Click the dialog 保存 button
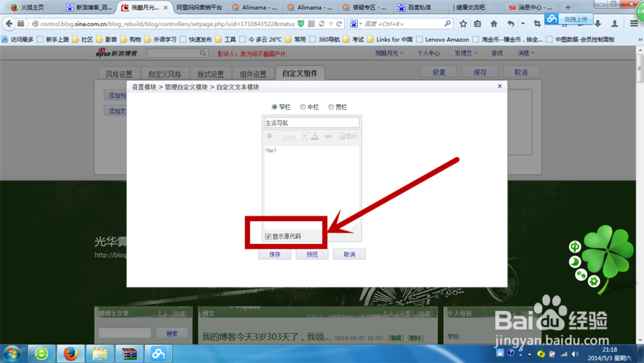 pyautogui.click(x=275, y=255)
